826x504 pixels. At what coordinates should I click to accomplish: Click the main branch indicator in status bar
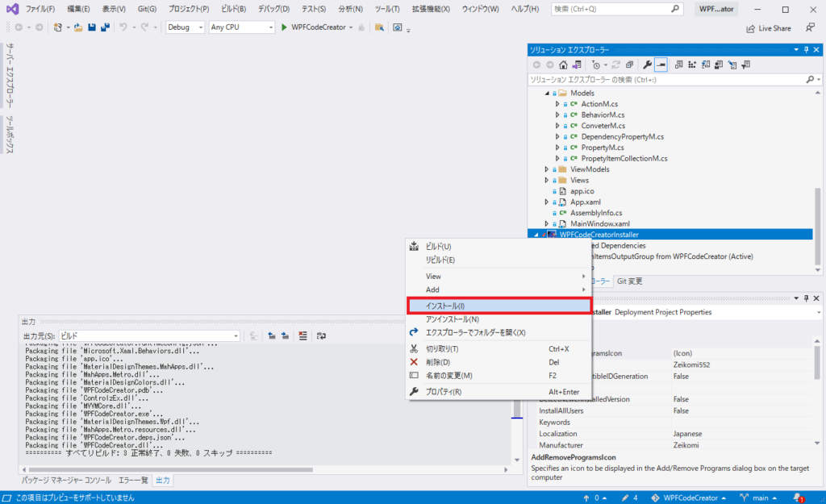[x=758, y=498]
